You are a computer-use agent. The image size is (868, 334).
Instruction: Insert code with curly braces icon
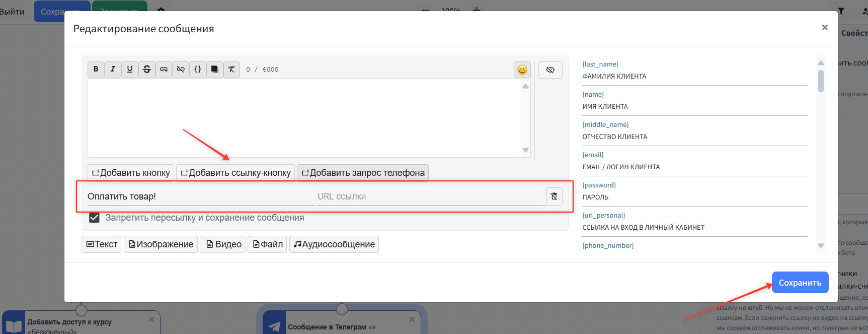tap(198, 70)
